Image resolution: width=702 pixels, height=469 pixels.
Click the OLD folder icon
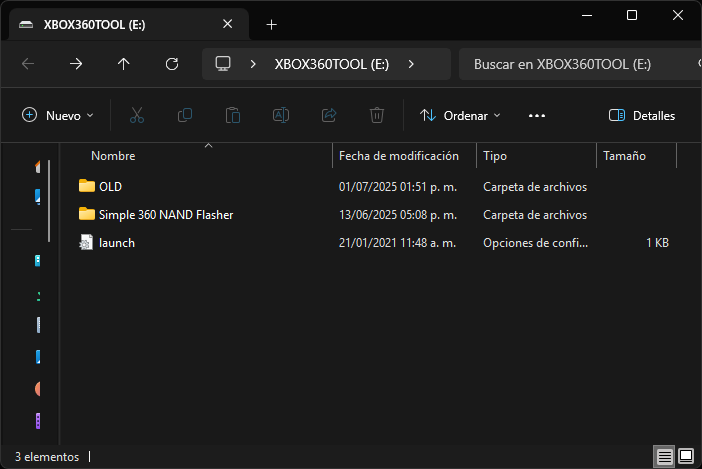point(87,186)
